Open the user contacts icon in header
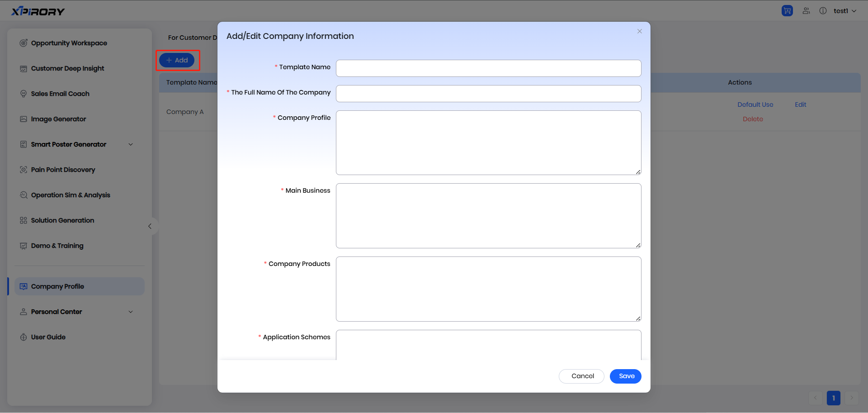This screenshot has height=413, width=868. point(806,11)
